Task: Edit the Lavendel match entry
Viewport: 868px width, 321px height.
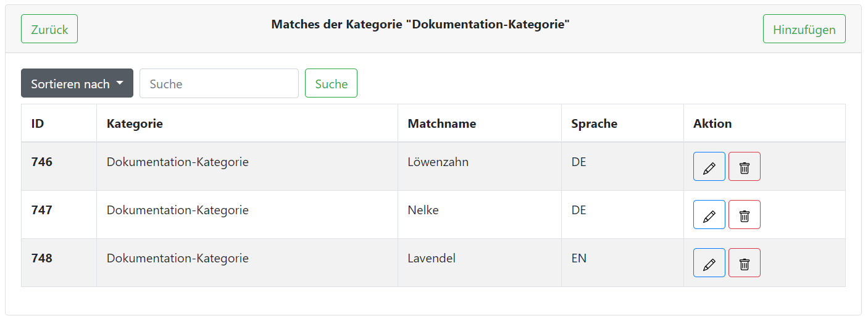Action: tap(709, 263)
